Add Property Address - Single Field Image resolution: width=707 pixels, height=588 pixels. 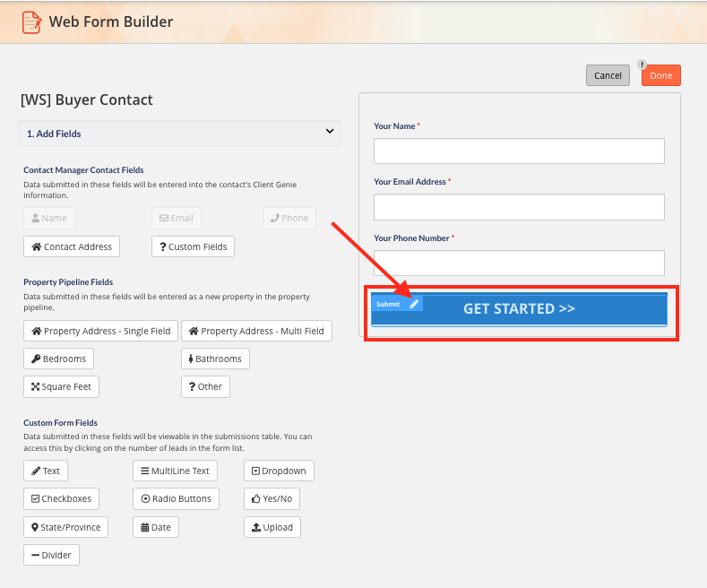coord(101,331)
